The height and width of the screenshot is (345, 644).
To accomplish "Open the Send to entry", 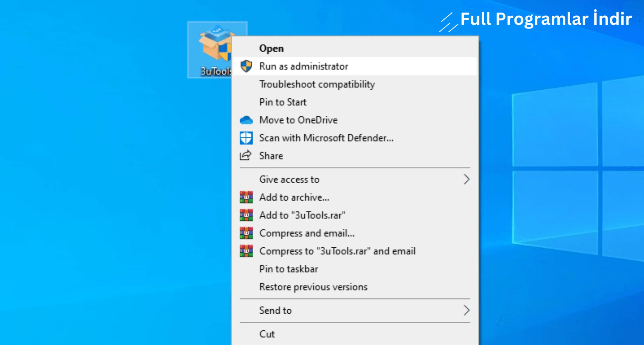I will coord(355,310).
